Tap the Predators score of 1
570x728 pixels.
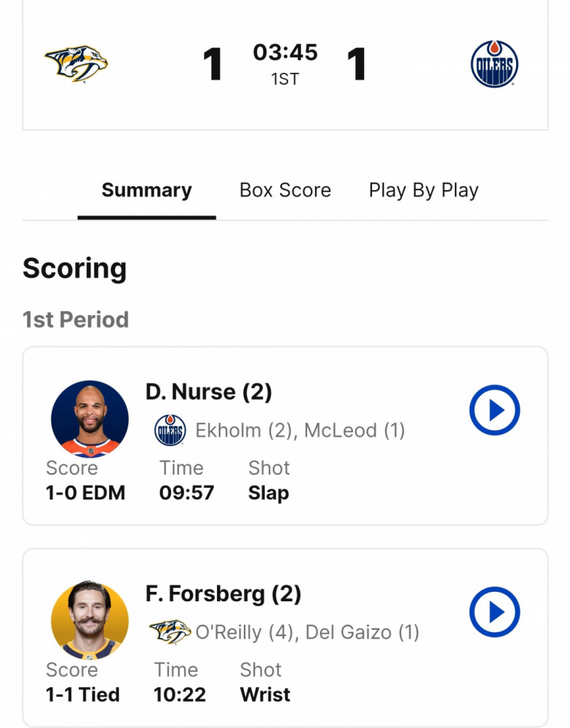point(213,63)
